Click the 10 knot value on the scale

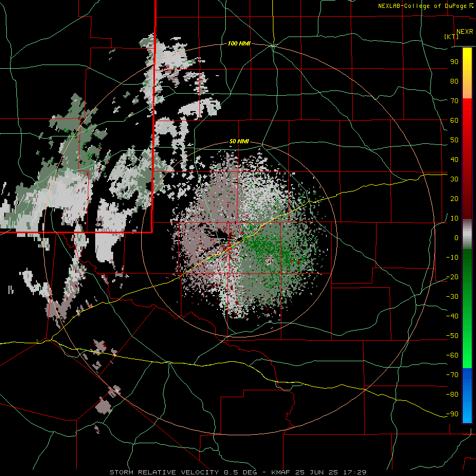point(454,218)
